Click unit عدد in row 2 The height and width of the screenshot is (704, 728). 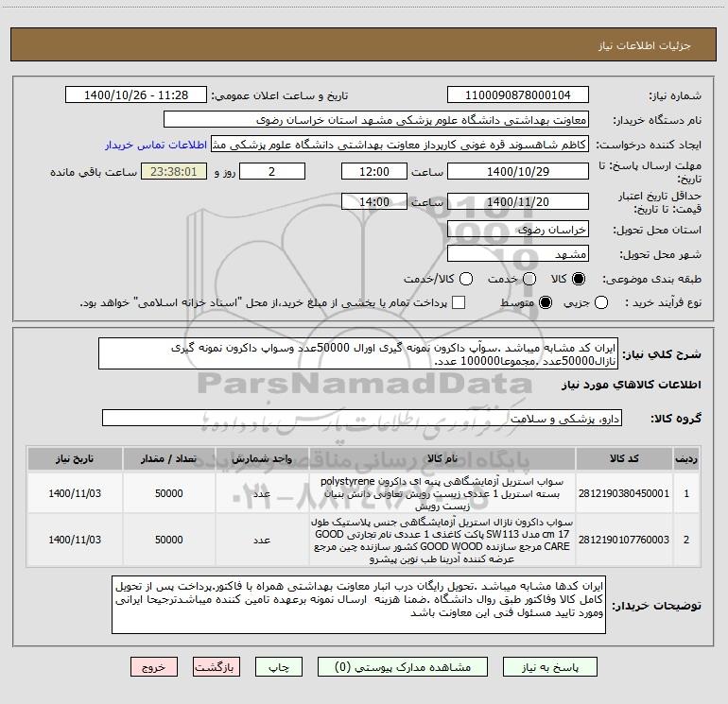point(262,540)
